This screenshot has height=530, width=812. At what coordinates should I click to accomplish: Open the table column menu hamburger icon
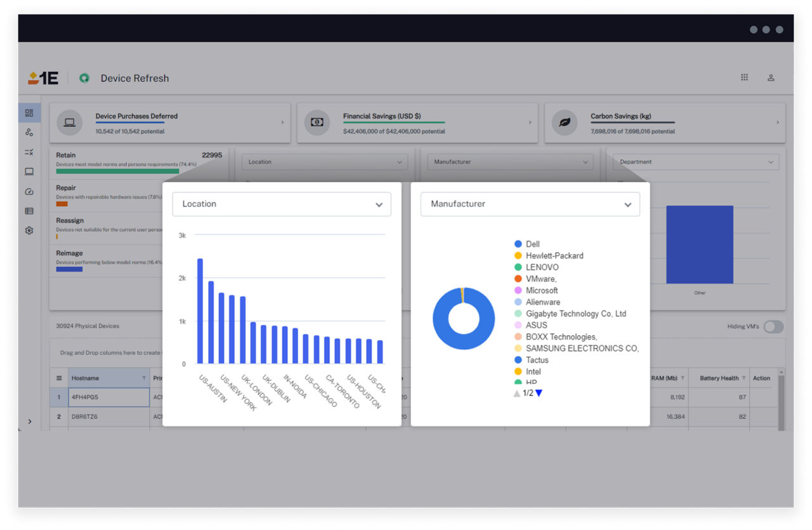click(x=59, y=378)
